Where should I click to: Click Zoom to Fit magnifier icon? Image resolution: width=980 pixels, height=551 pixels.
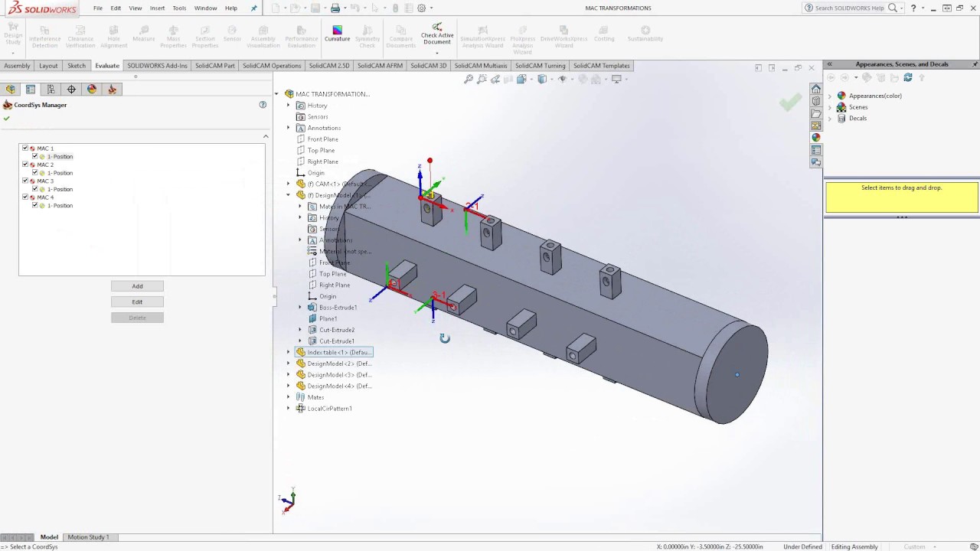click(469, 79)
